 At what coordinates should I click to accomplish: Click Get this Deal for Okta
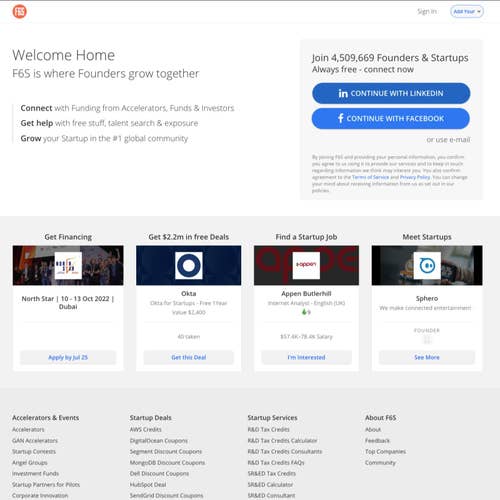(x=189, y=357)
